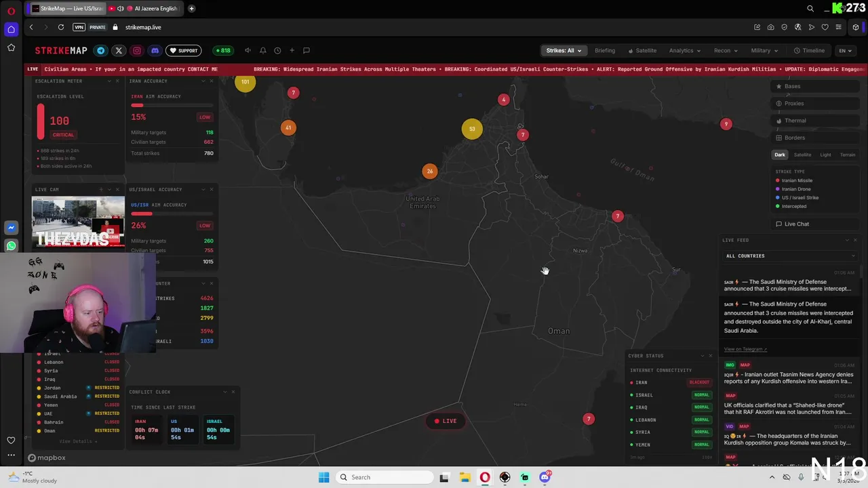Viewport: 868px width, 488px height.
Task: Open notifications bell icon
Action: click(263, 50)
